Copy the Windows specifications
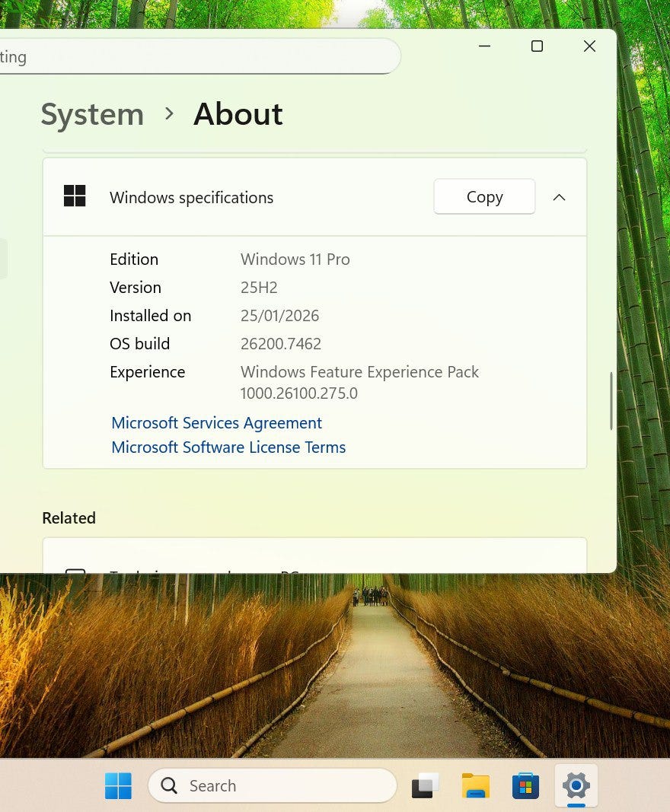This screenshot has height=812, width=670. click(484, 197)
